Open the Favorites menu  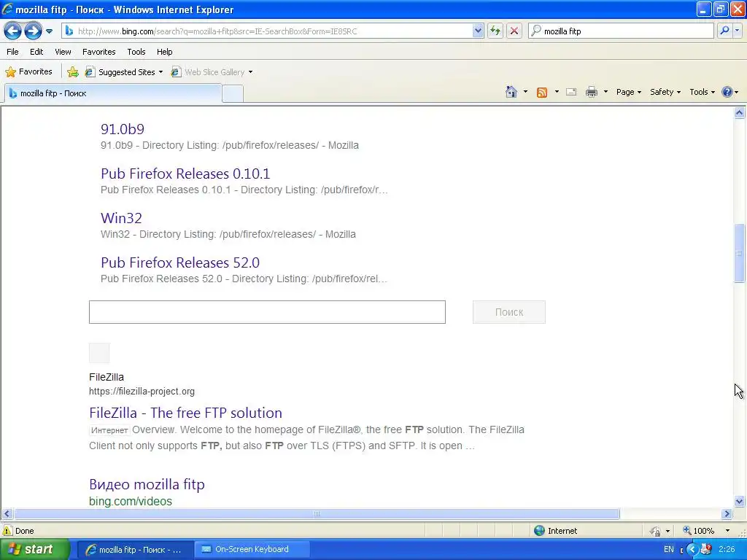(98, 52)
